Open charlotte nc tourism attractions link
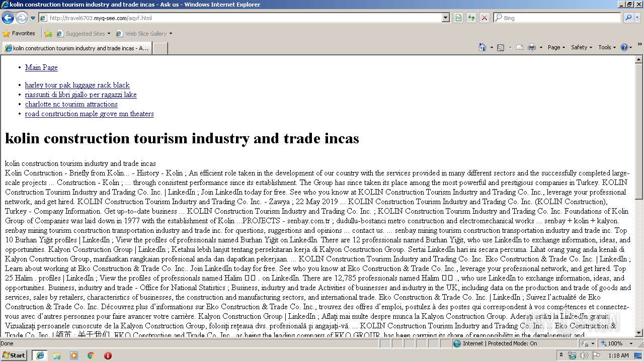Viewport: 644px width, 362px height. click(71, 104)
